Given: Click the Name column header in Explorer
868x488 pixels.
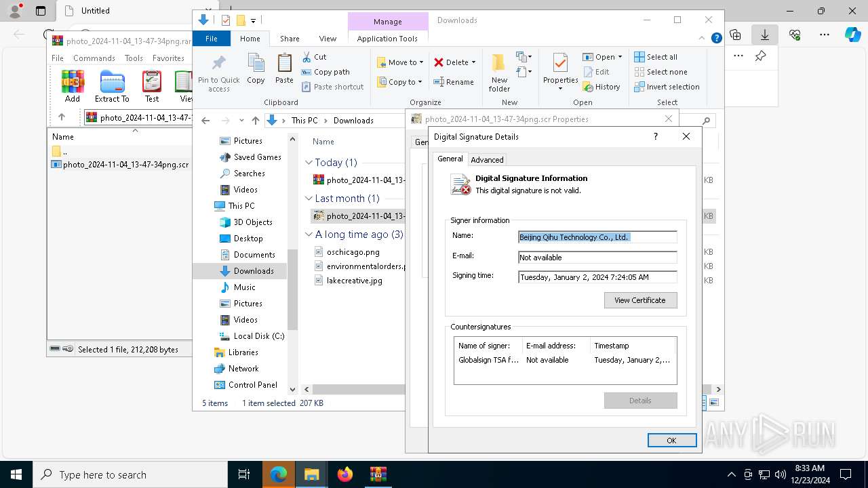Looking at the screenshot, I should pos(323,142).
